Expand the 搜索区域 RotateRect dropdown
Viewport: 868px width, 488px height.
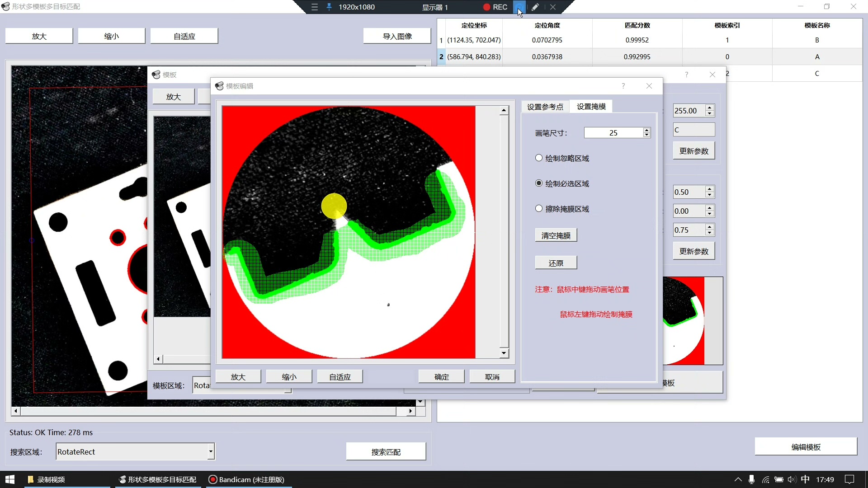tap(211, 451)
